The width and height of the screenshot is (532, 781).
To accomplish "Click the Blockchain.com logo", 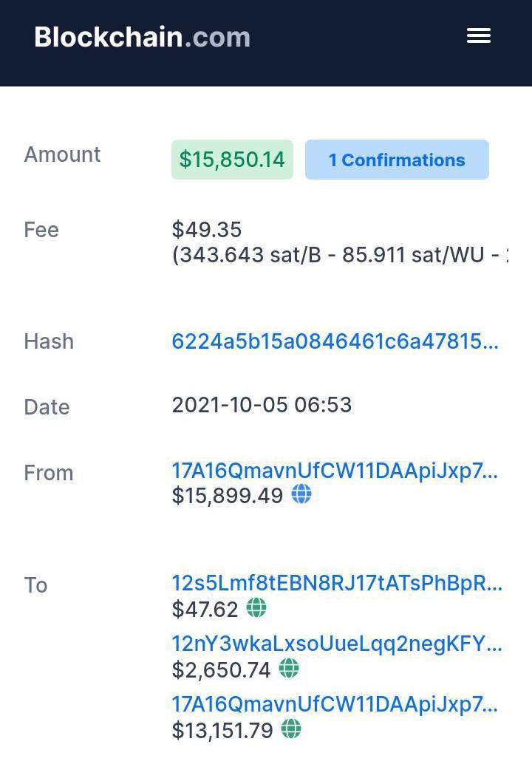I will click(142, 37).
